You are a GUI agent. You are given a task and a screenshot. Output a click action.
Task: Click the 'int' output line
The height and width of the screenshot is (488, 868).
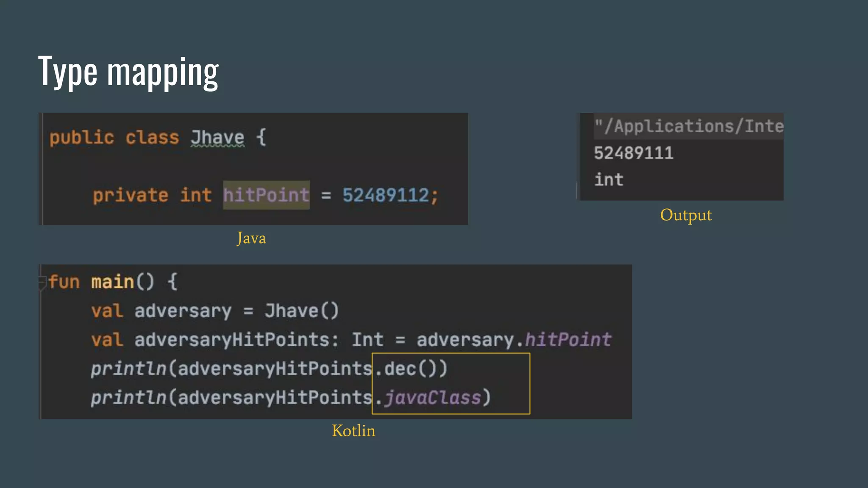click(609, 180)
